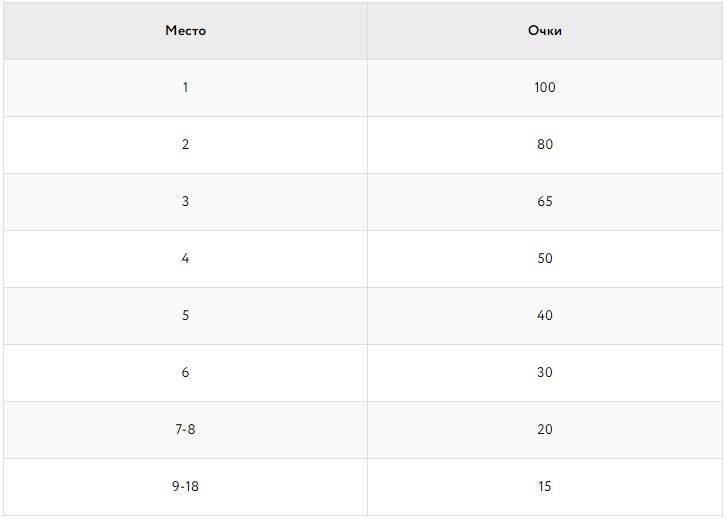
Task: Select the 20 points cell
Action: click(x=544, y=430)
